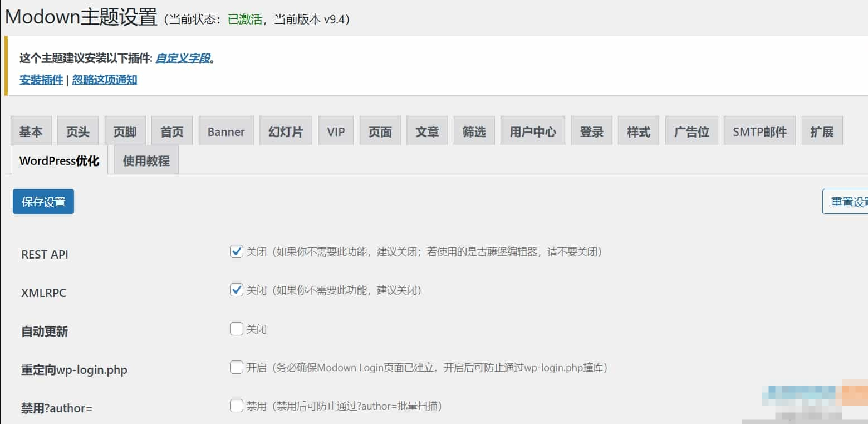The image size is (868, 424).
Task: Tick the 重定向wp-login.php 开启 checkbox
Action: coord(236,367)
